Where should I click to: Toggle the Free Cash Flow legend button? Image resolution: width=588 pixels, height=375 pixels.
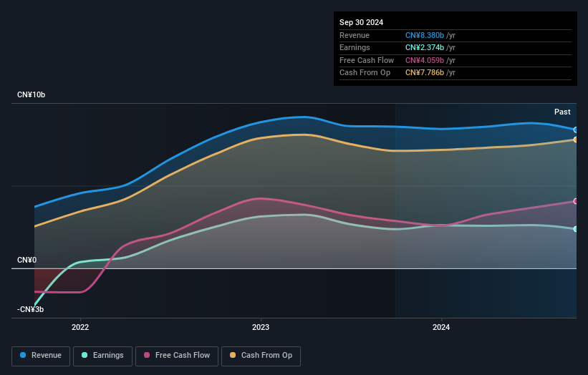tap(177, 356)
